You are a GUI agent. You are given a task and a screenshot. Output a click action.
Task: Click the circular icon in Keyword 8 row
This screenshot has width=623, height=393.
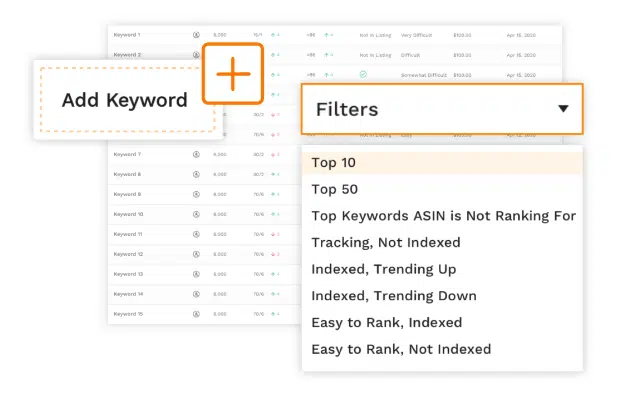tap(196, 174)
